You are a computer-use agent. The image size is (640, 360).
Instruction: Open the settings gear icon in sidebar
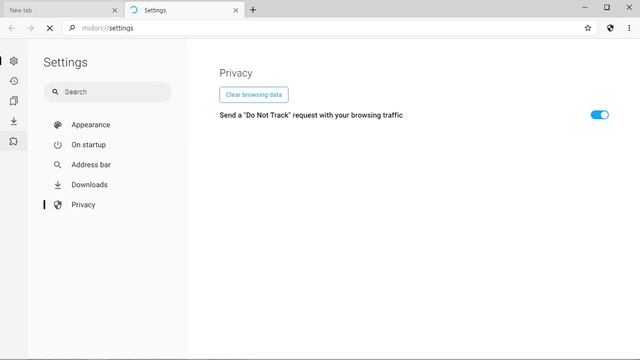point(13,61)
